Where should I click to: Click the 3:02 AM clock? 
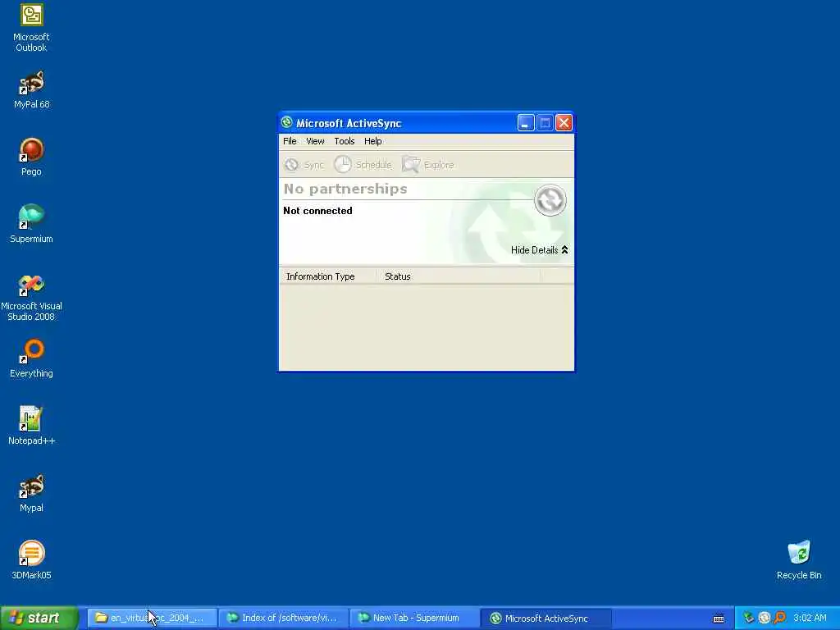[810, 619]
